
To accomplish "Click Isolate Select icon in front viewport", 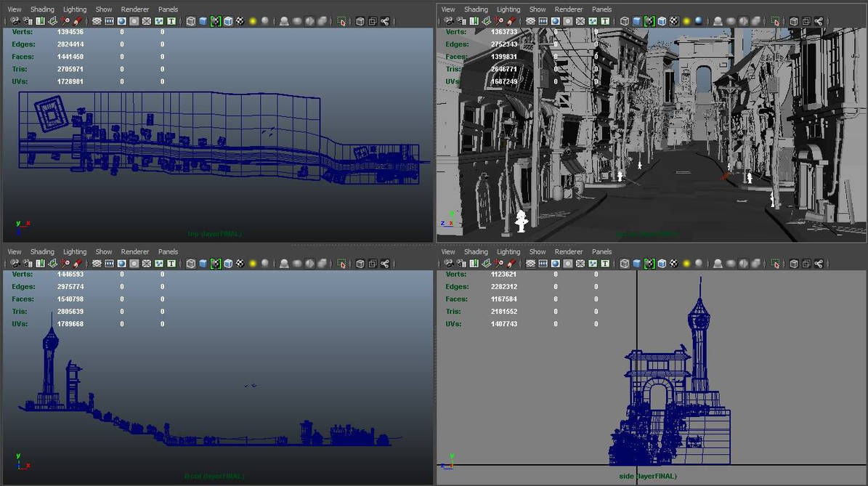I will [341, 264].
